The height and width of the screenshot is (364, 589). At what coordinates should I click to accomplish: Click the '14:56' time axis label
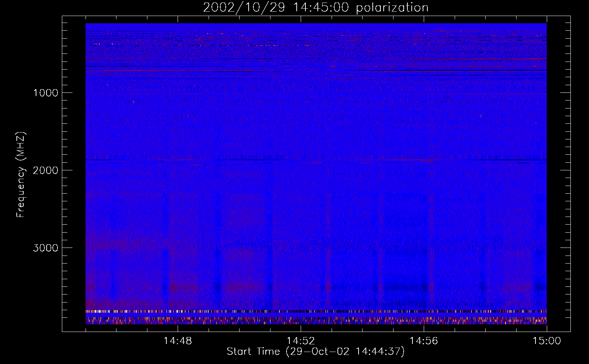point(424,341)
